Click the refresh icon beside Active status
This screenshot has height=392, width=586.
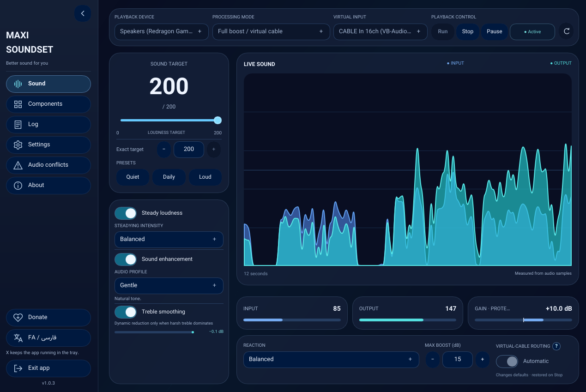point(567,31)
